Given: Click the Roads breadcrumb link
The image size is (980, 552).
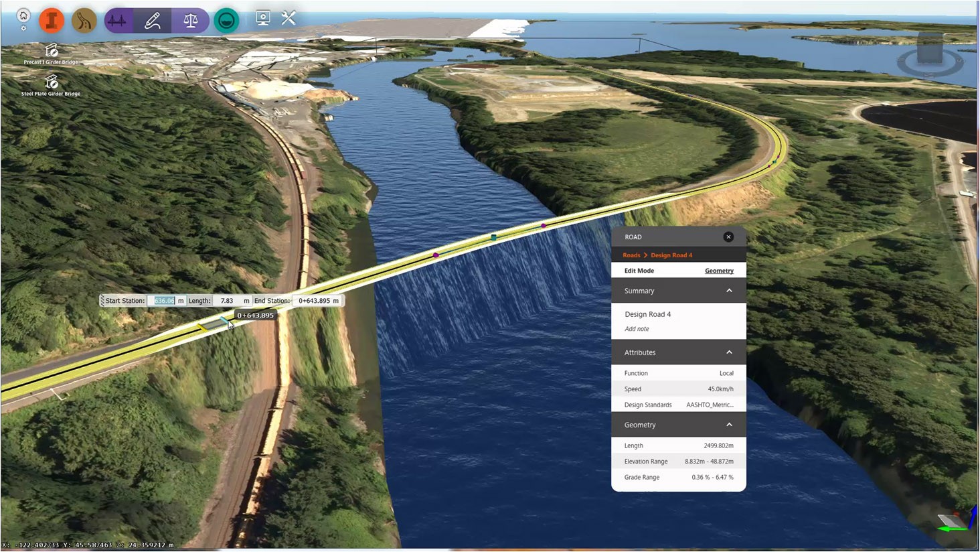Looking at the screenshot, I should (631, 255).
